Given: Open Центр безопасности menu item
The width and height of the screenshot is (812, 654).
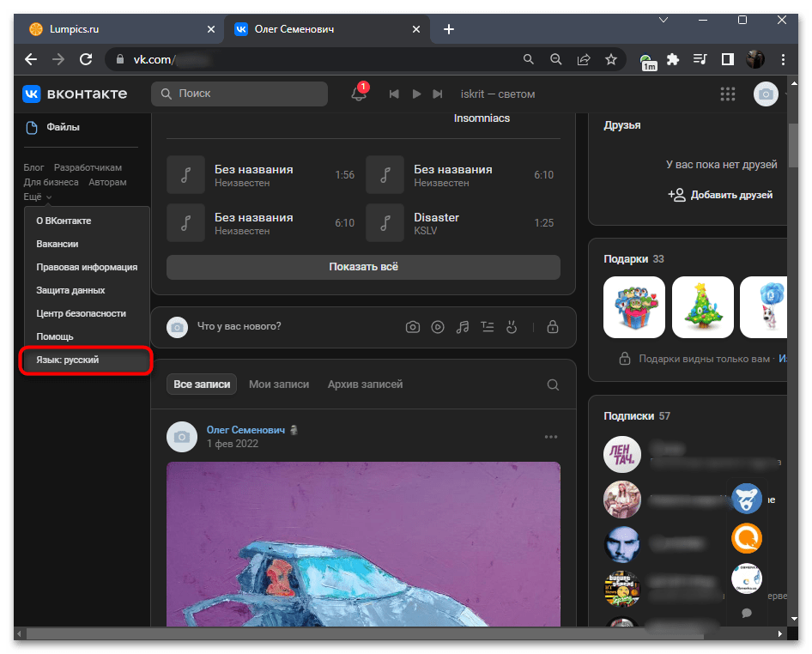Looking at the screenshot, I should pyautogui.click(x=87, y=313).
